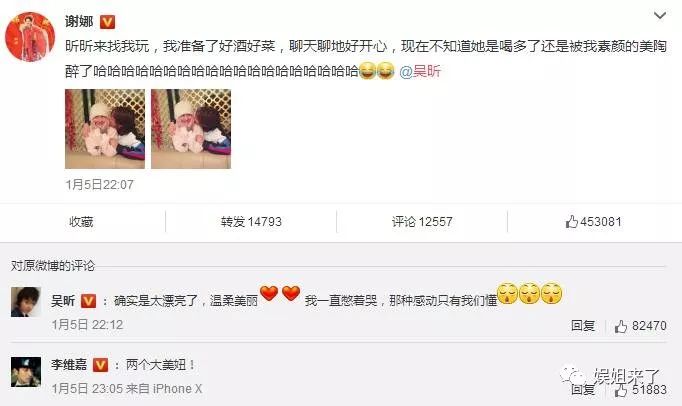This screenshot has width=682, height=406.
Task: Click the 李维嘉 username link
Action: click(x=69, y=365)
